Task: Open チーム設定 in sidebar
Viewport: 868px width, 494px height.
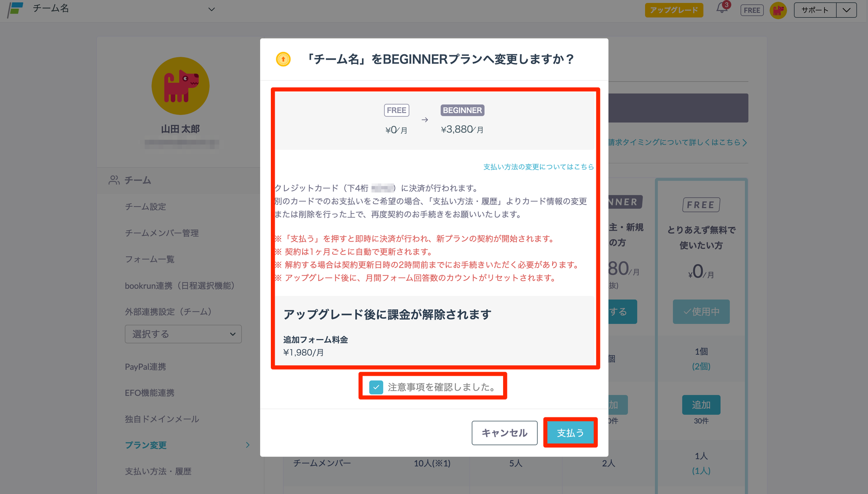Action: pos(145,207)
